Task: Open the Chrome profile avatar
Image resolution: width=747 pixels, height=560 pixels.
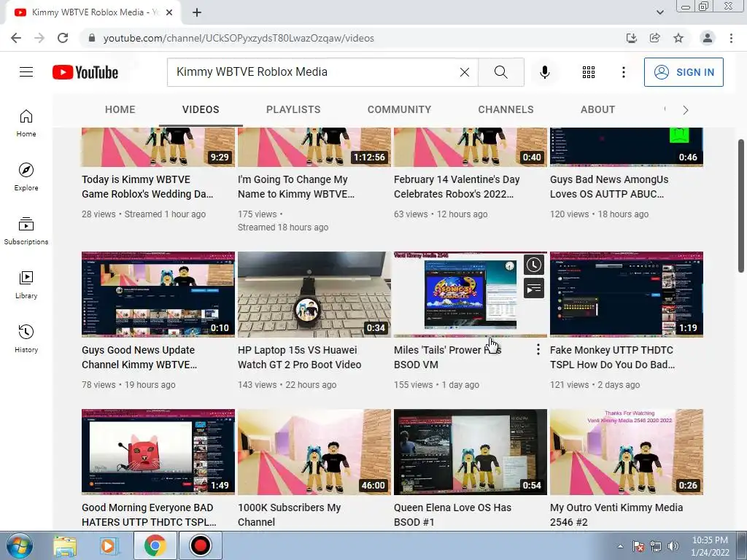Action: click(708, 38)
